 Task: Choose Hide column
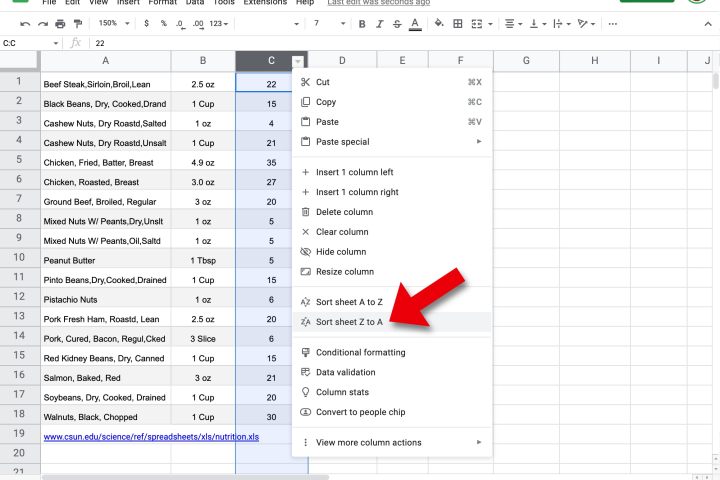point(392,252)
